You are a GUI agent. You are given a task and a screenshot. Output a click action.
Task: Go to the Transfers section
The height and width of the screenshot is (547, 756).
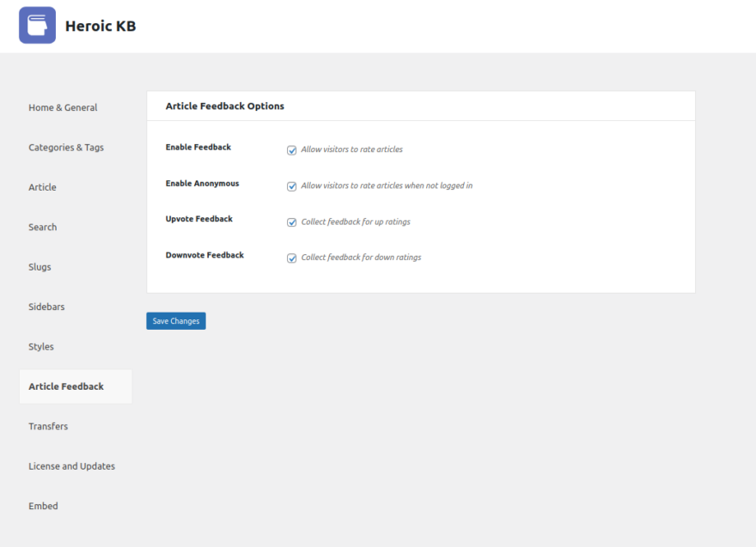pyautogui.click(x=48, y=426)
